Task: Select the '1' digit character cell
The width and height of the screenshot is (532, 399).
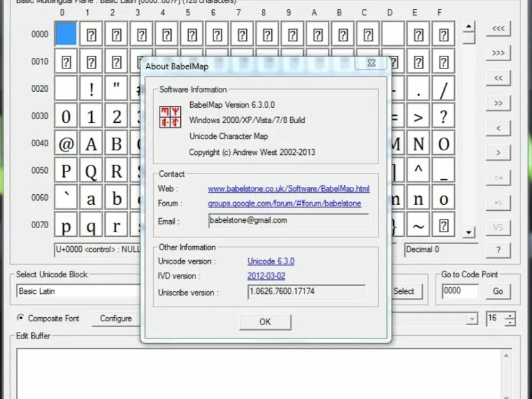Action: tap(91, 116)
